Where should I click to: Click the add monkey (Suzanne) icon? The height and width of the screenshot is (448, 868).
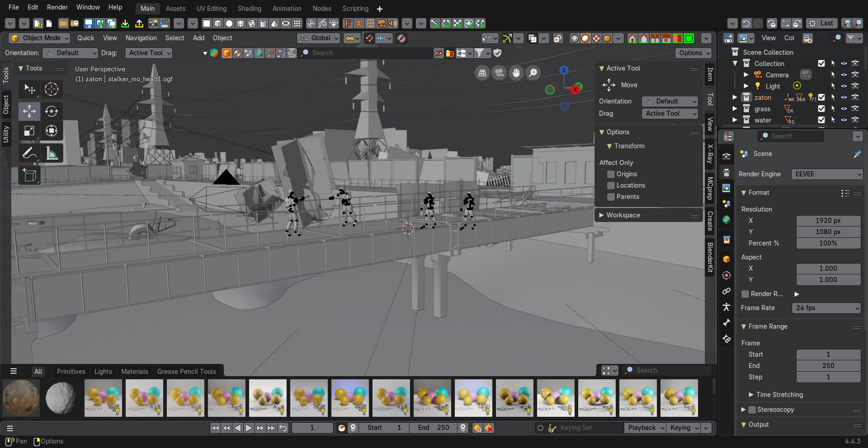pyautogui.click(x=334, y=24)
